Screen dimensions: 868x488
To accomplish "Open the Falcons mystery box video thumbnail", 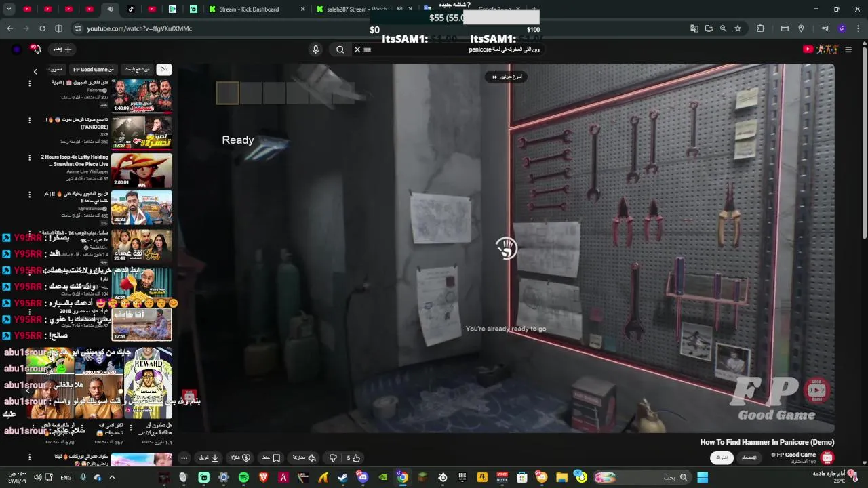I will click(141, 96).
